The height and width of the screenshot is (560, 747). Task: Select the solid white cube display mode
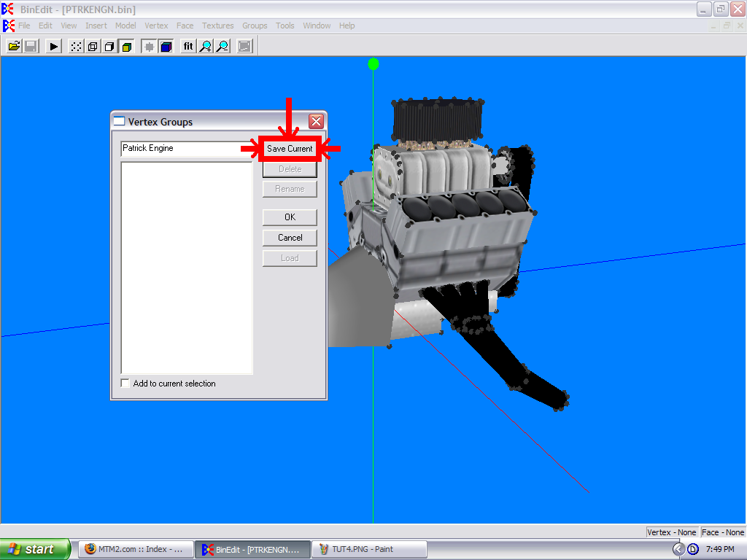click(x=109, y=46)
